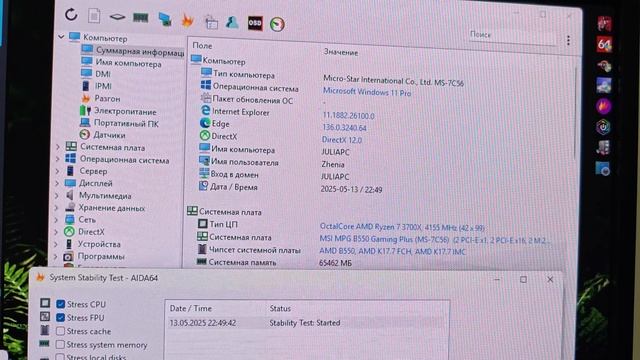This screenshot has height=360, width=640.
Task: Click the Status log column header
Action: pos(280,309)
